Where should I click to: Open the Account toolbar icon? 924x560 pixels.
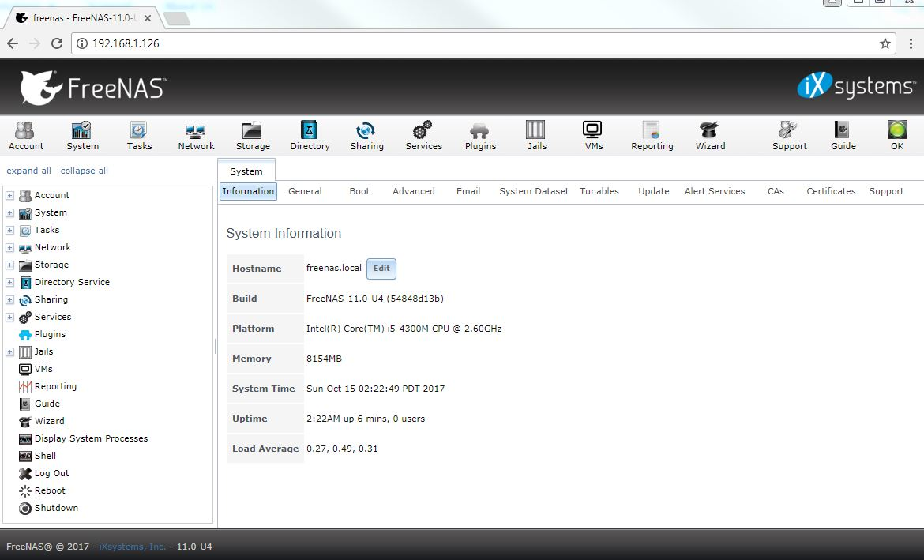coord(25,136)
